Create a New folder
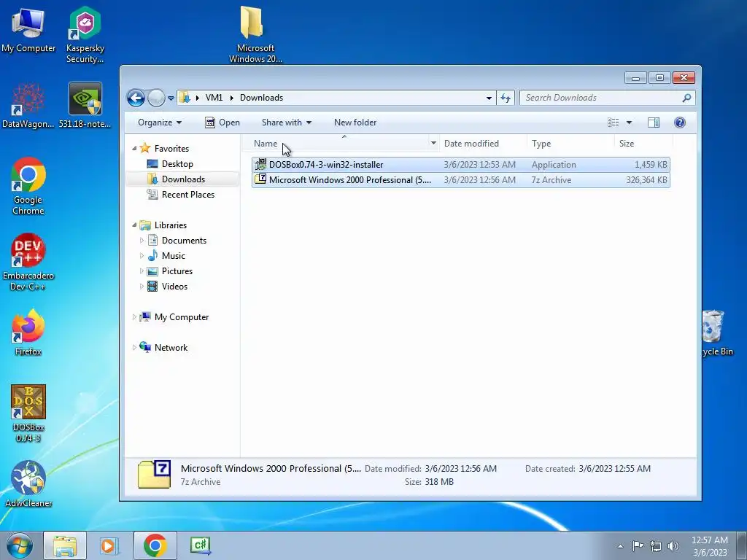The image size is (747, 560). coord(355,122)
